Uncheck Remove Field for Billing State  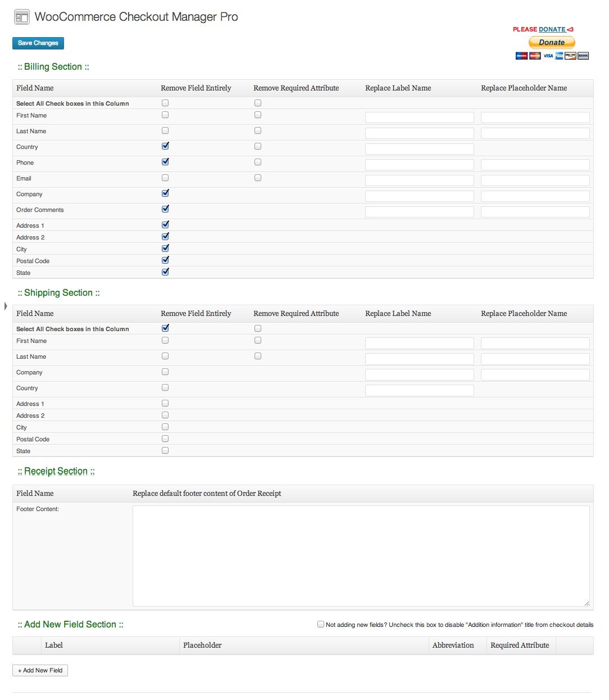click(165, 272)
